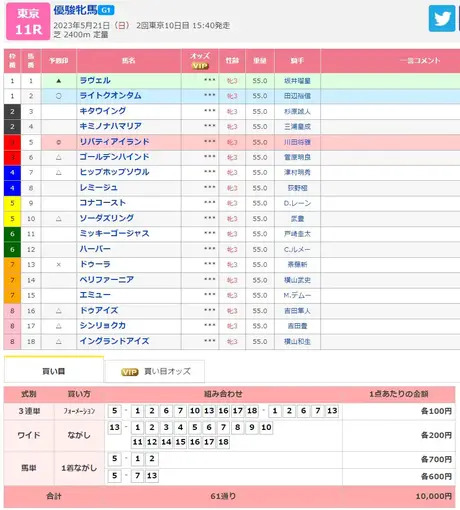The height and width of the screenshot is (510, 460).
Task: Click the Twitter share icon
Action: click(442, 18)
